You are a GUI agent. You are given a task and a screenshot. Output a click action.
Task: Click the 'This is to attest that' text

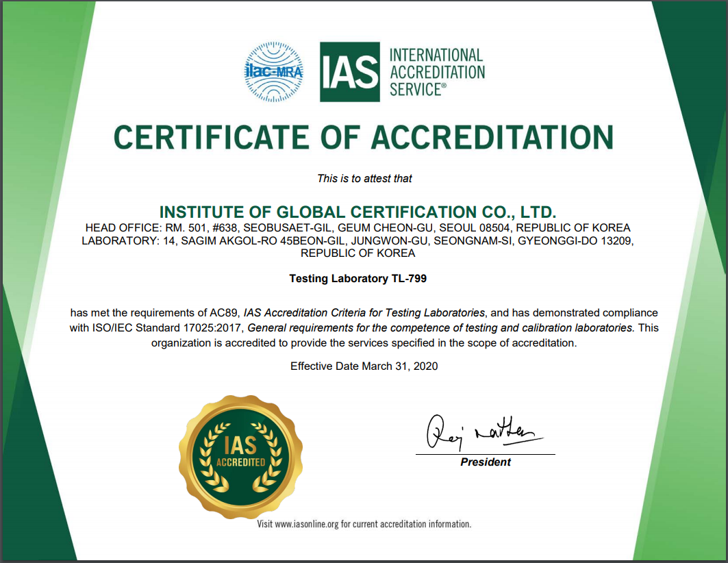coord(364,179)
